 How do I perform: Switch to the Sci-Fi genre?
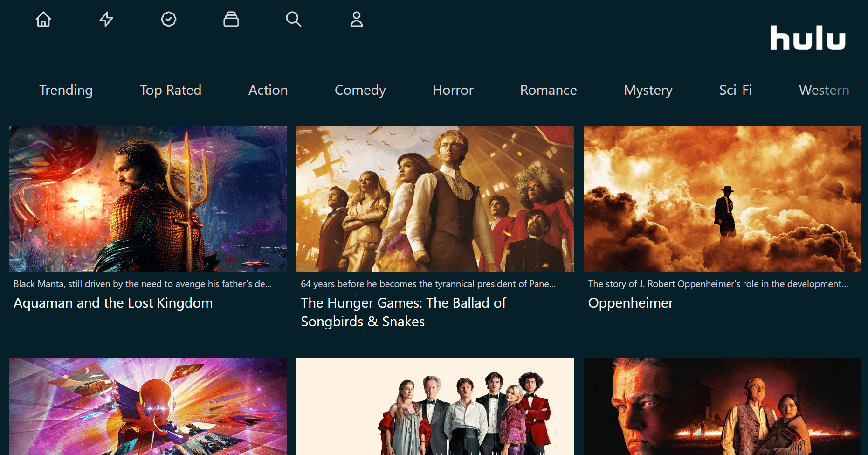[x=736, y=90]
